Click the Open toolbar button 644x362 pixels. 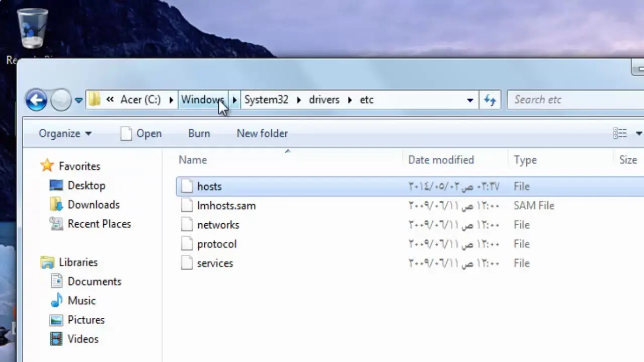tap(141, 133)
